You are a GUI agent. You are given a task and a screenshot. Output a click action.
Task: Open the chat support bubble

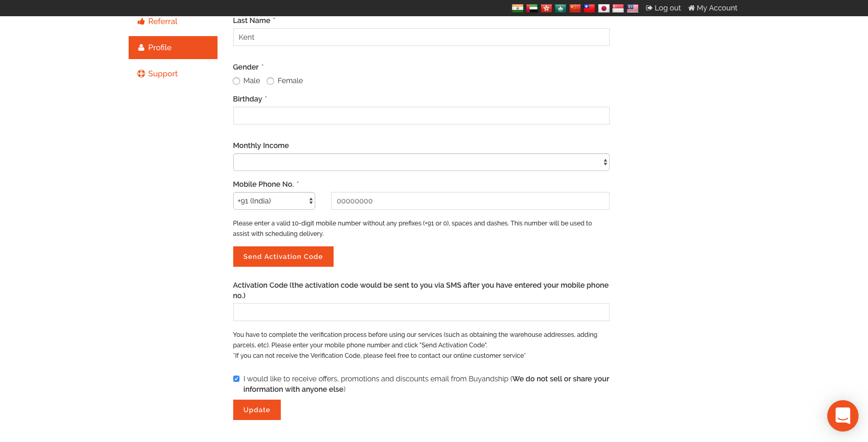tap(842, 416)
